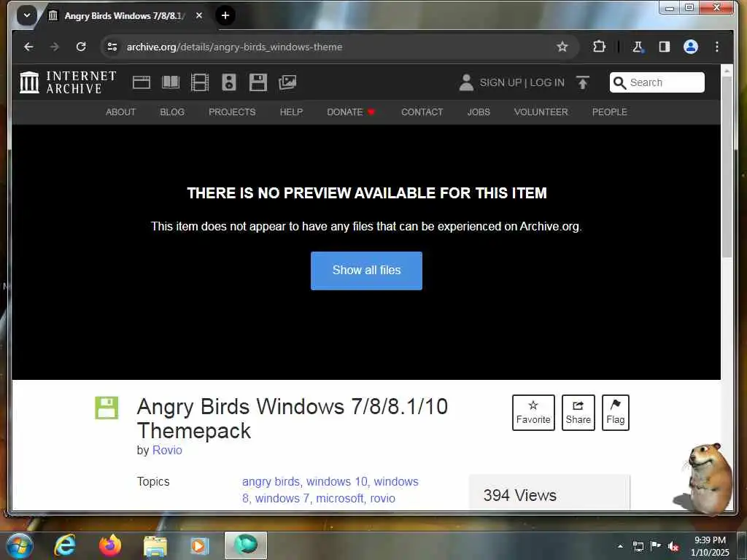Open the Images icon in the archive navbar
747x560 pixels.
(x=287, y=82)
